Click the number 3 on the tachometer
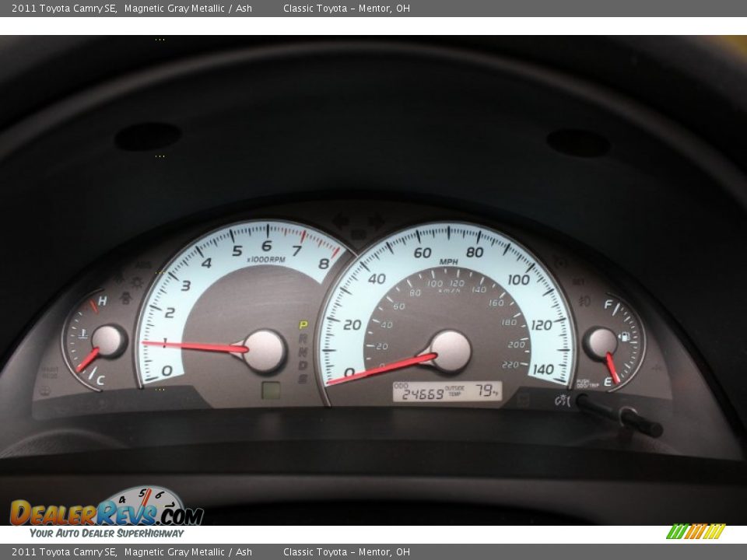Screen dimensions: 747x560 tap(186, 285)
